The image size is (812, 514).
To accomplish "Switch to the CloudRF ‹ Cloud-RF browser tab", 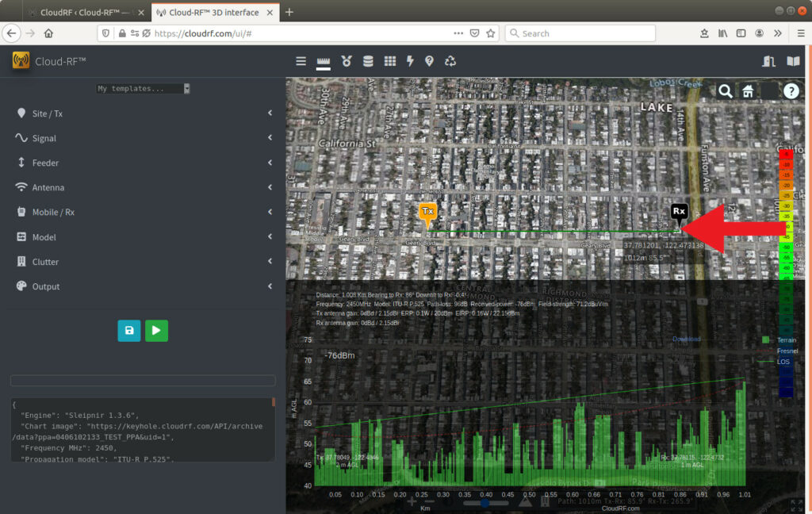I will tap(86, 13).
